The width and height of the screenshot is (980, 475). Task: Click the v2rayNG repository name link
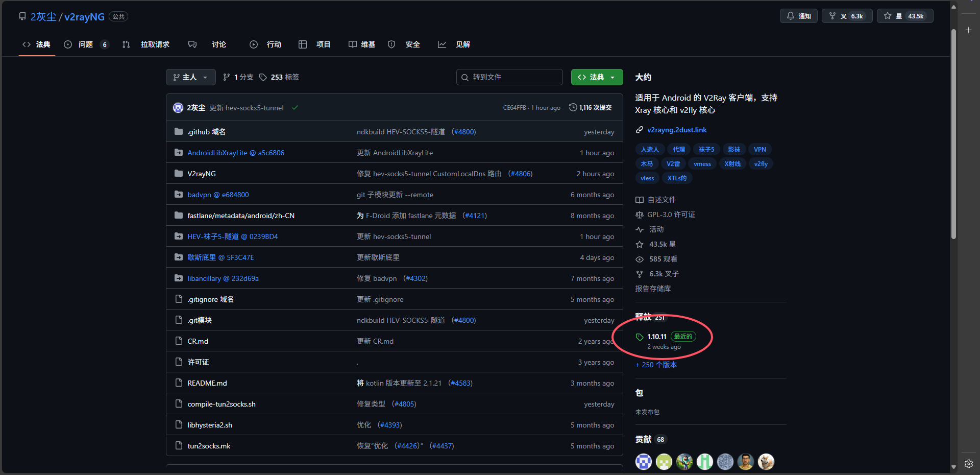[x=84, y=17]
